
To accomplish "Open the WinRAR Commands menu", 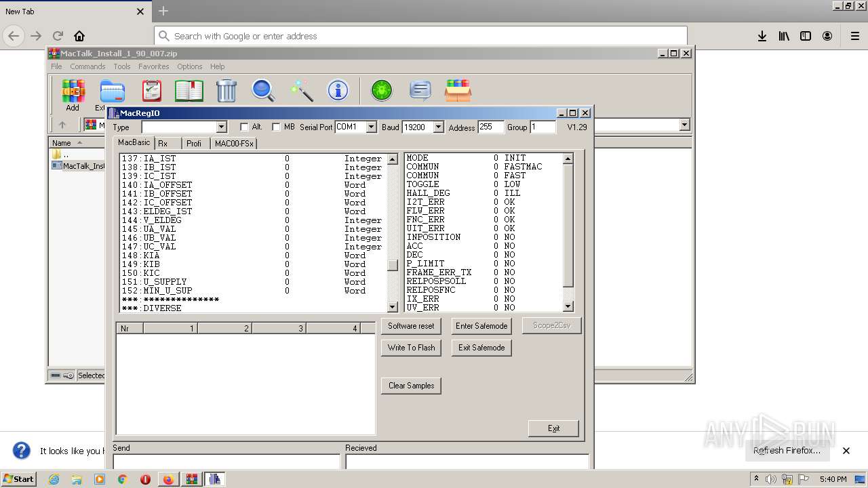I will pyautogui.click(x=87, y=66).
